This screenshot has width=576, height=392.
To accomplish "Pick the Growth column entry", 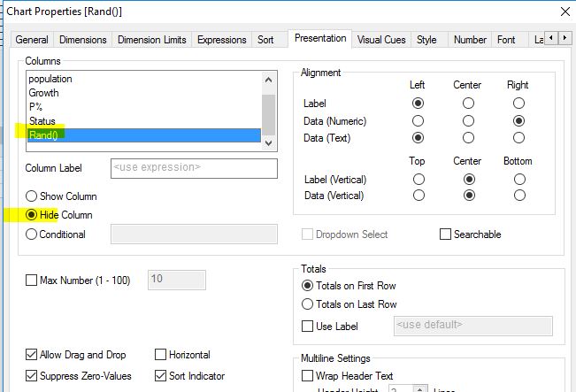I will (x=44, y=93).
